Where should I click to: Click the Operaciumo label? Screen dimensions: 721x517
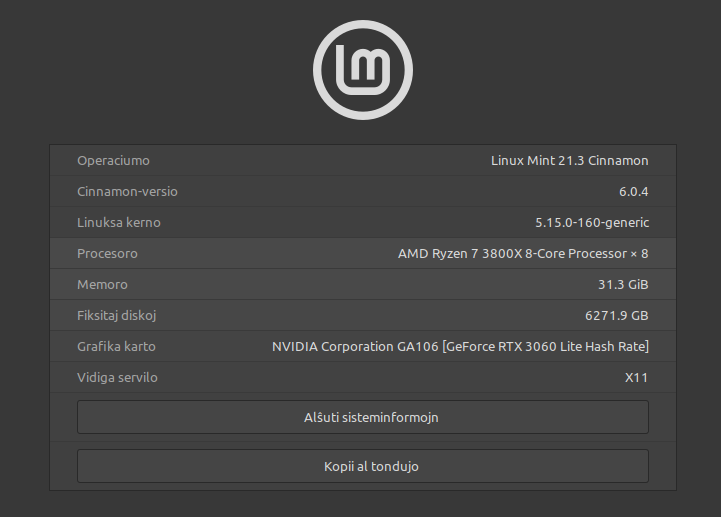[113, 160]
